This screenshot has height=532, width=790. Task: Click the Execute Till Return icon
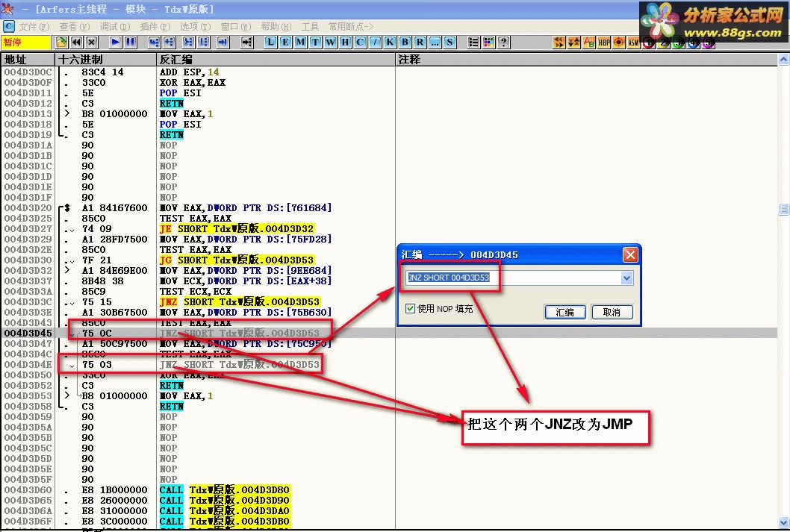pos(223,43)
